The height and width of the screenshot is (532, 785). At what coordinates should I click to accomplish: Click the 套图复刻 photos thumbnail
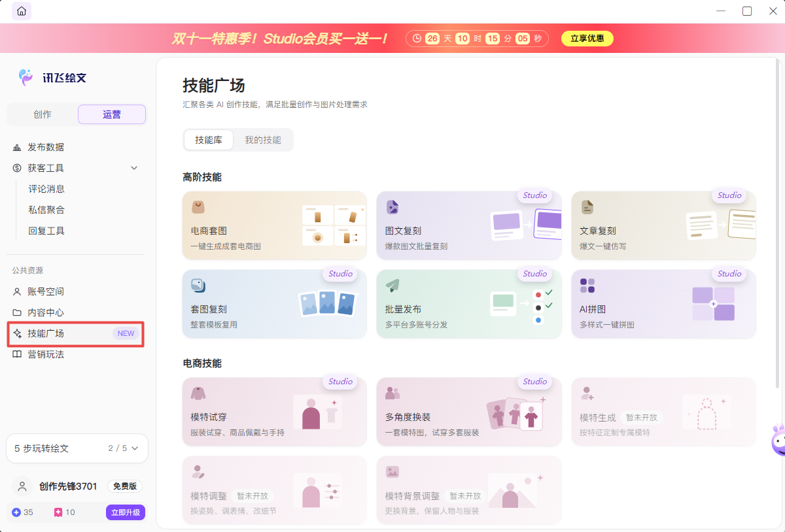click(327, 303)
